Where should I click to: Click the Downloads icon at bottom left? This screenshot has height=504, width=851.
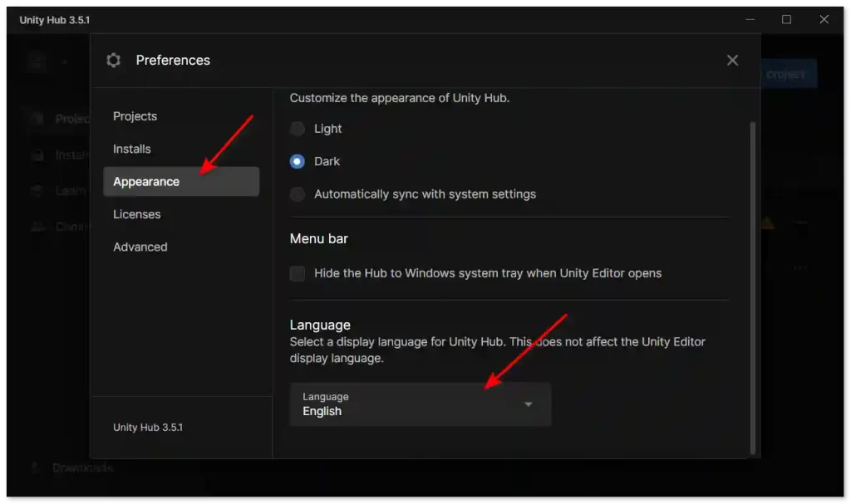click(x=35, y=468)
